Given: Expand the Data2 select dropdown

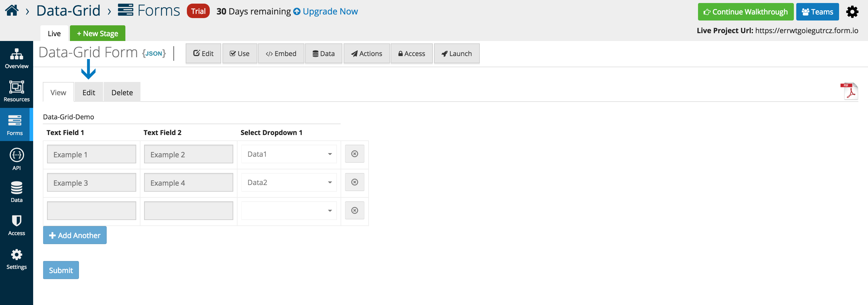Looking at the screenshot, I should tap(289, 182).
